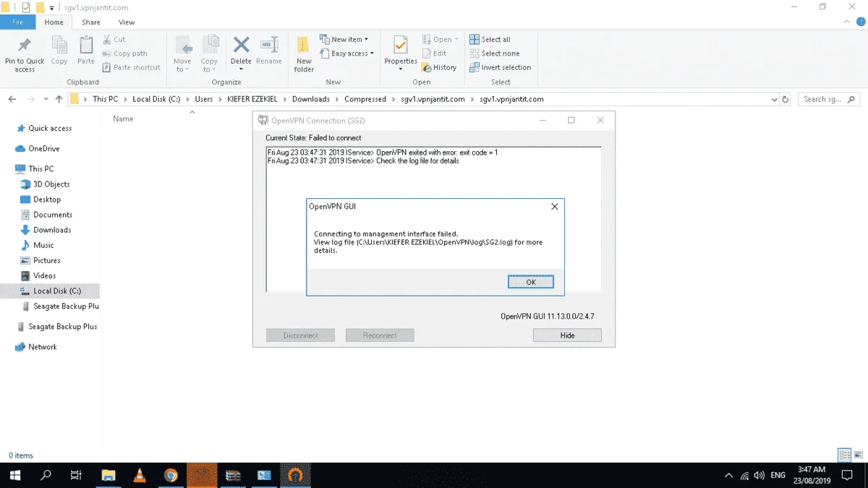Click the Windows Start button
The height and width of the screenshot is (488, 868).
tap(14, 475)
